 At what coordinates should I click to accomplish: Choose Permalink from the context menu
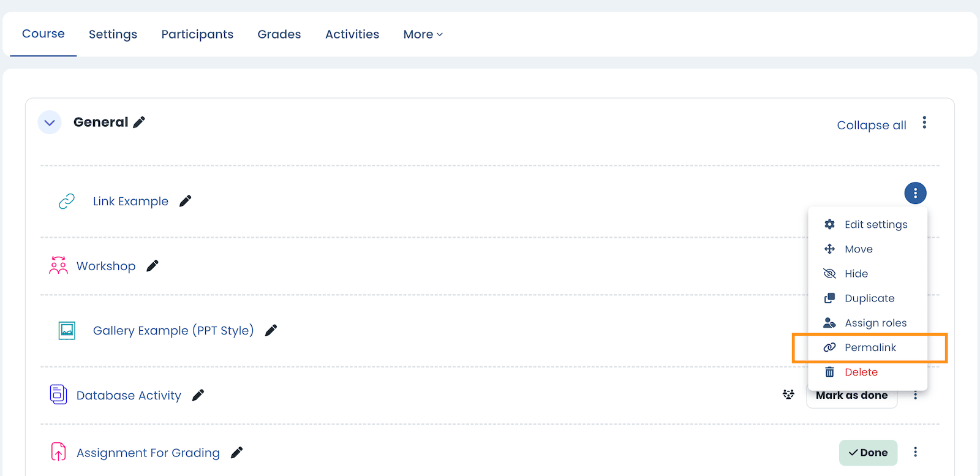point(870,347)
